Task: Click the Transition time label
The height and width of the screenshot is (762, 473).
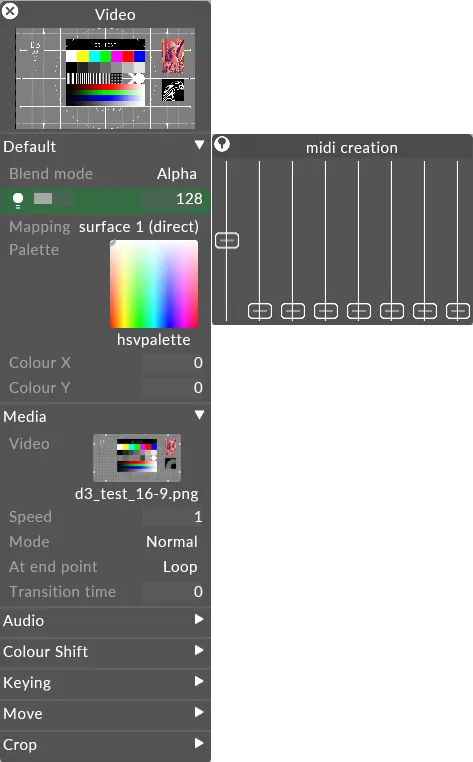Action: [x=62, y=591]
